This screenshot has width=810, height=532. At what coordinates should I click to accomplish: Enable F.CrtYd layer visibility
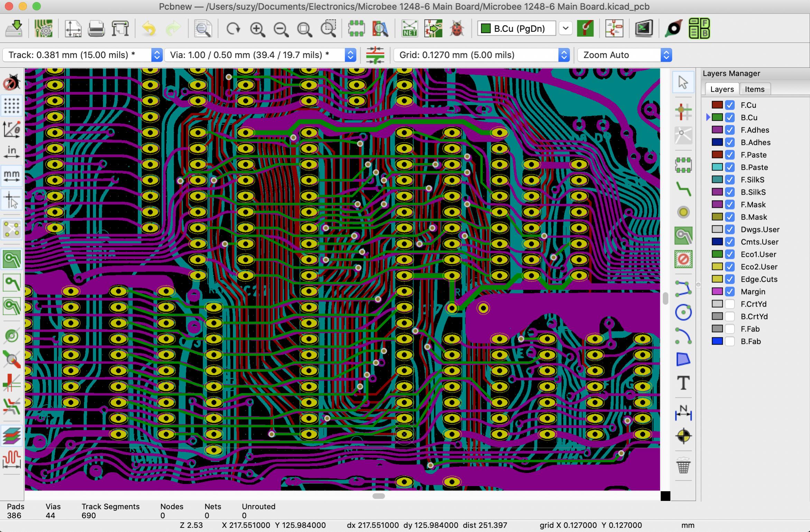729,304
